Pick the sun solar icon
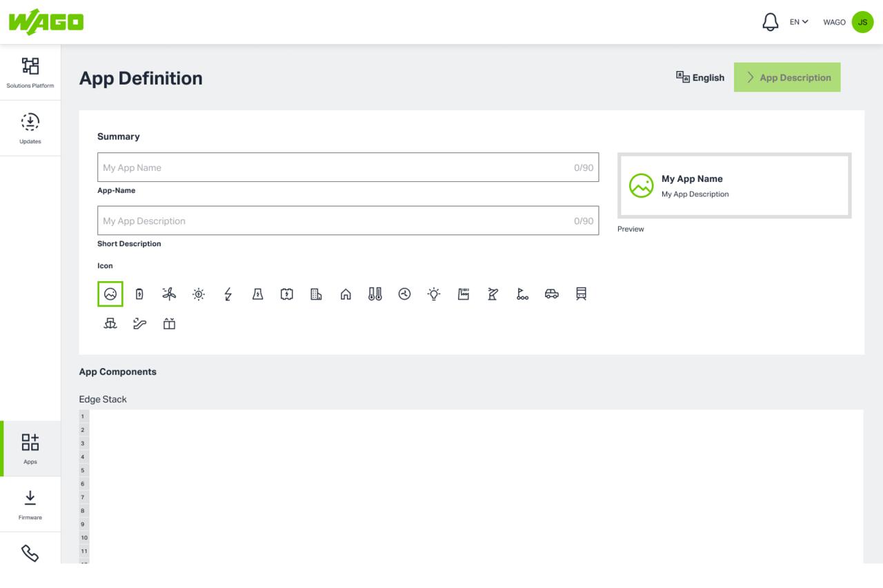 tap(199, 294)
